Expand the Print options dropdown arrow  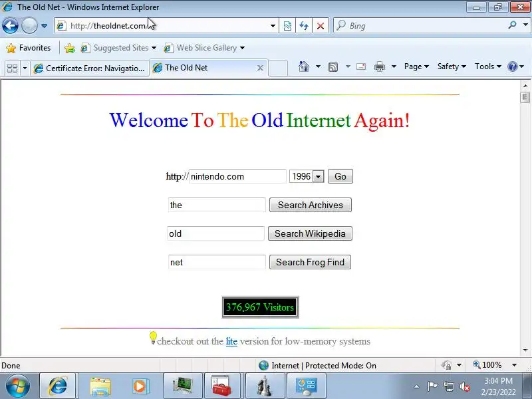[394, 66]
